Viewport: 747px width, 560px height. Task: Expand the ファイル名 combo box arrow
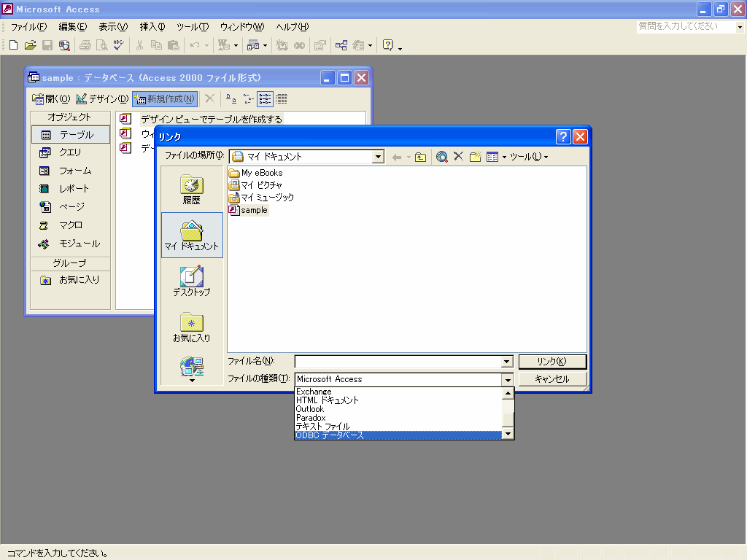507,362
